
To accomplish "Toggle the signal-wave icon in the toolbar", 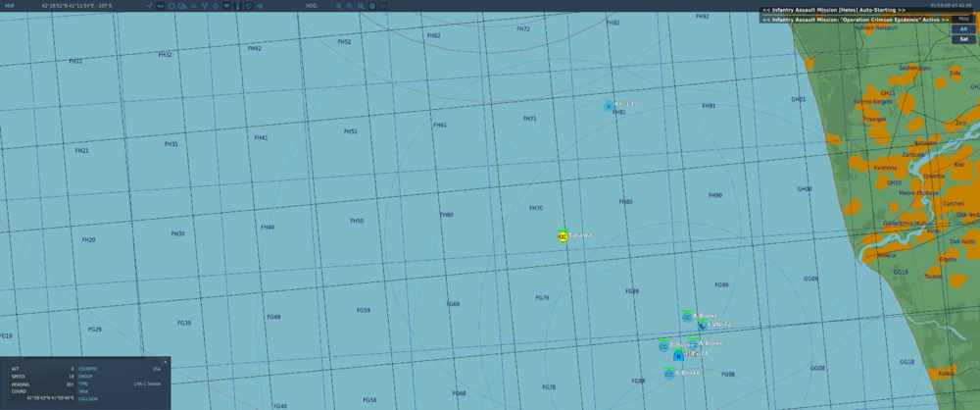I will click(x=226, y=6).
